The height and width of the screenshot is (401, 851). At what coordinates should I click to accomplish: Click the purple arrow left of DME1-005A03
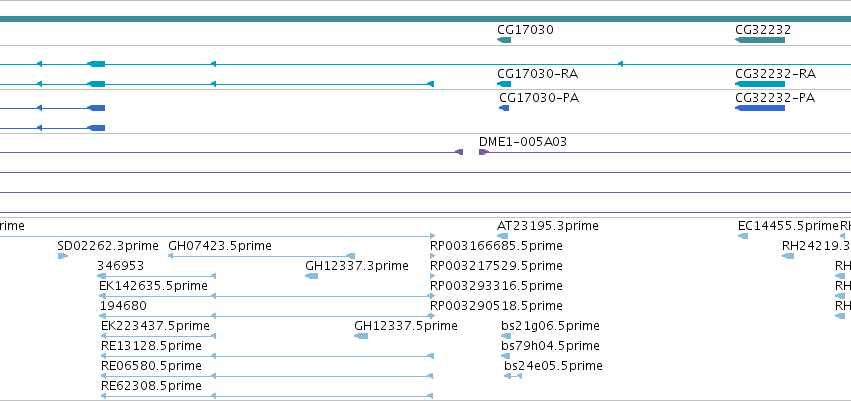click(459, 152)
